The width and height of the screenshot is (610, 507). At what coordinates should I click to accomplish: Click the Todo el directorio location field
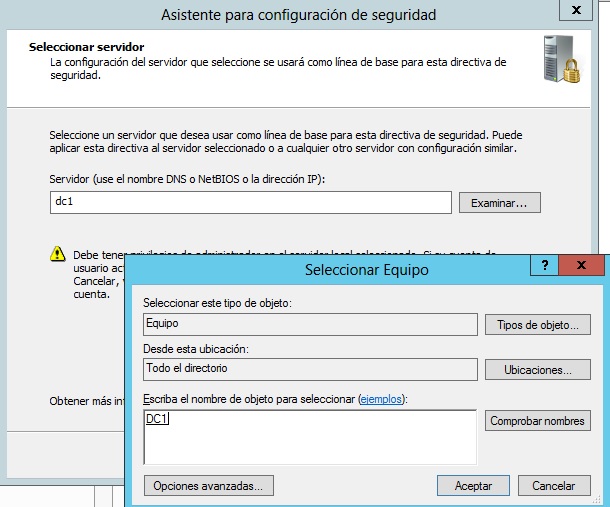[309, 370]
